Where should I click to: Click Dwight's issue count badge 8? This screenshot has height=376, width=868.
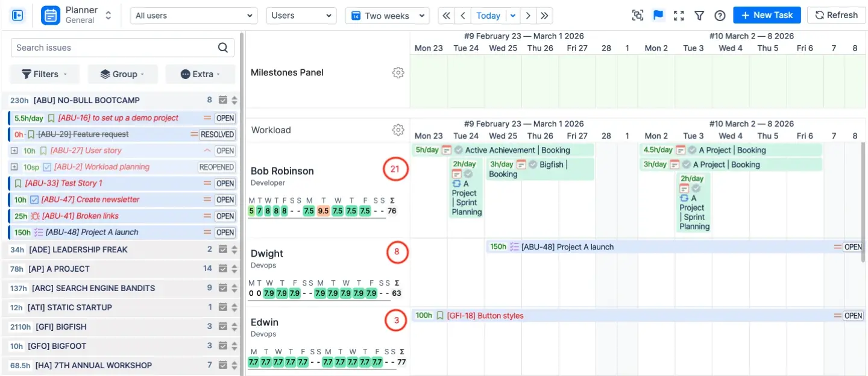click(x=397, y=252)
